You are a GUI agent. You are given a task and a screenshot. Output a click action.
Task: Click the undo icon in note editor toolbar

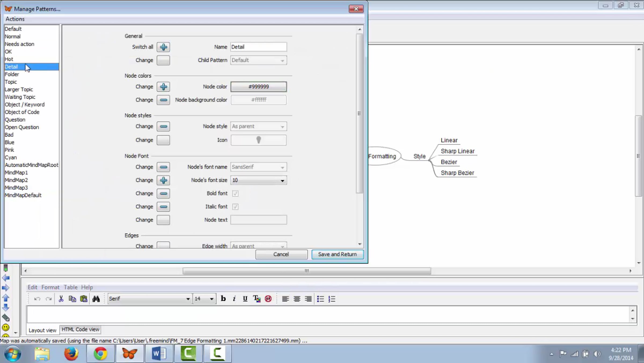[37, 299]
